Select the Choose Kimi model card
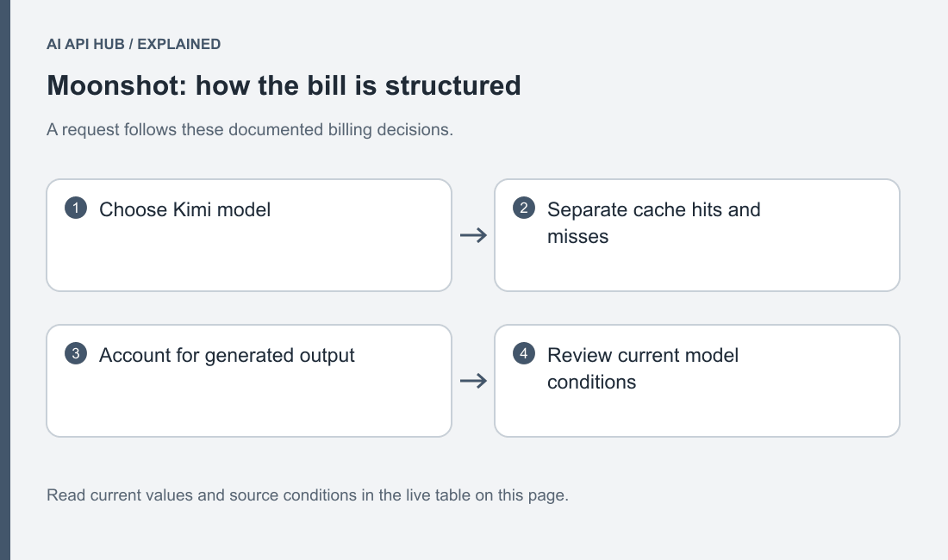 [249, 235]
